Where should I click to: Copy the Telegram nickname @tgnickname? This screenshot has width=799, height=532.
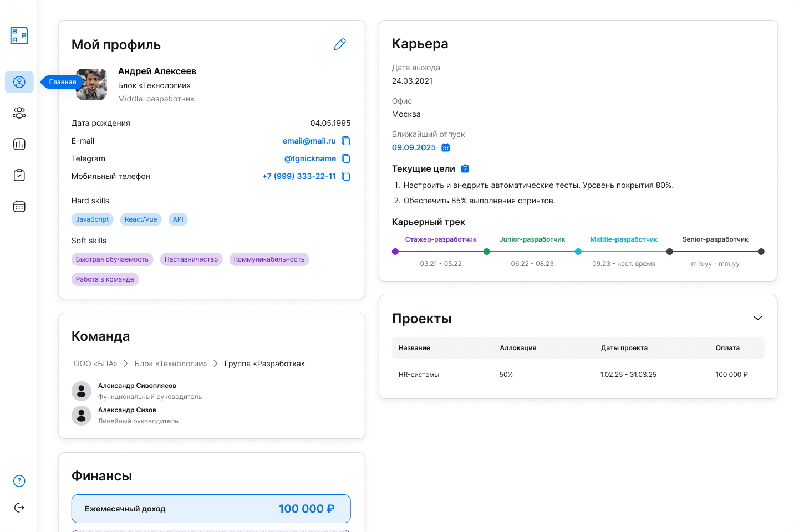coord(346,158)
